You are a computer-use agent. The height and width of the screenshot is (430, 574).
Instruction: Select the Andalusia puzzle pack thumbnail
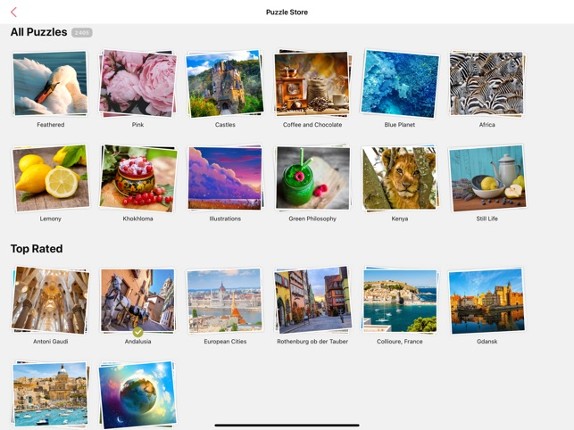tap(138, 300)
